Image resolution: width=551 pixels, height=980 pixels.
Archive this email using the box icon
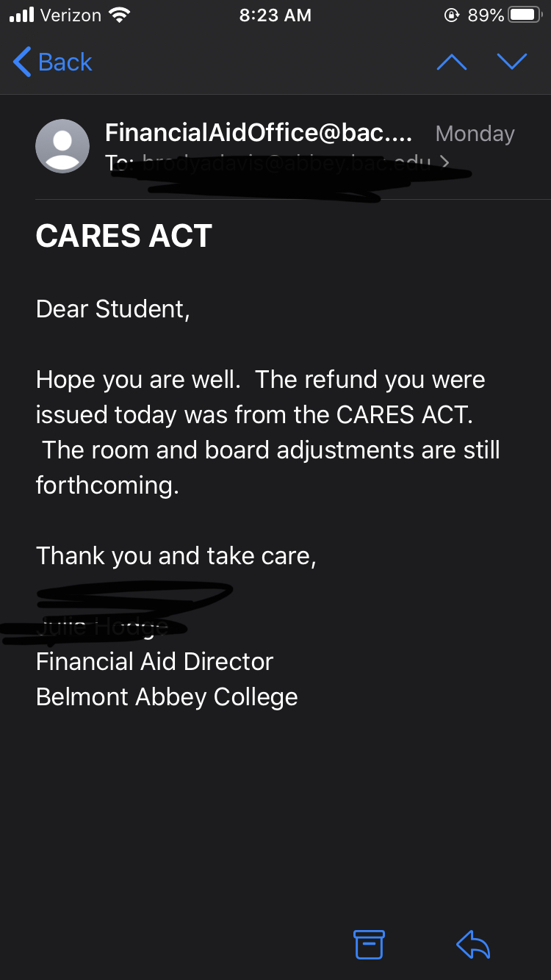(369, 944)
